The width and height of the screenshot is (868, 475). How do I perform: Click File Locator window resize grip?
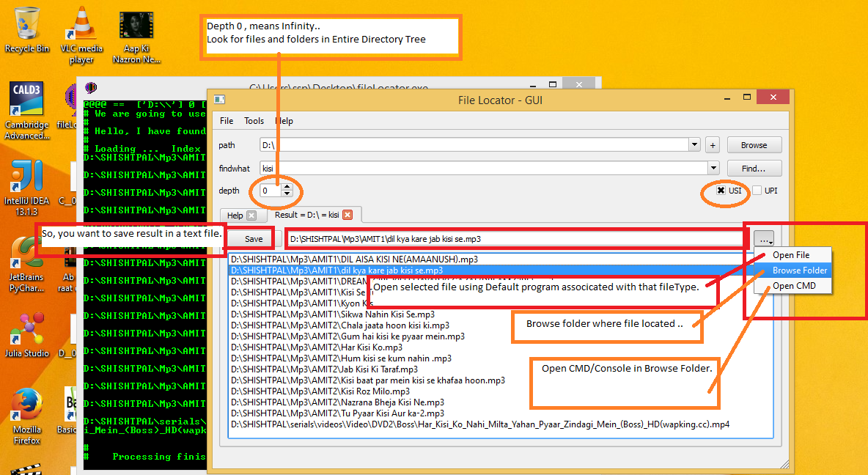pyautogui.click(x=784, y=464)
